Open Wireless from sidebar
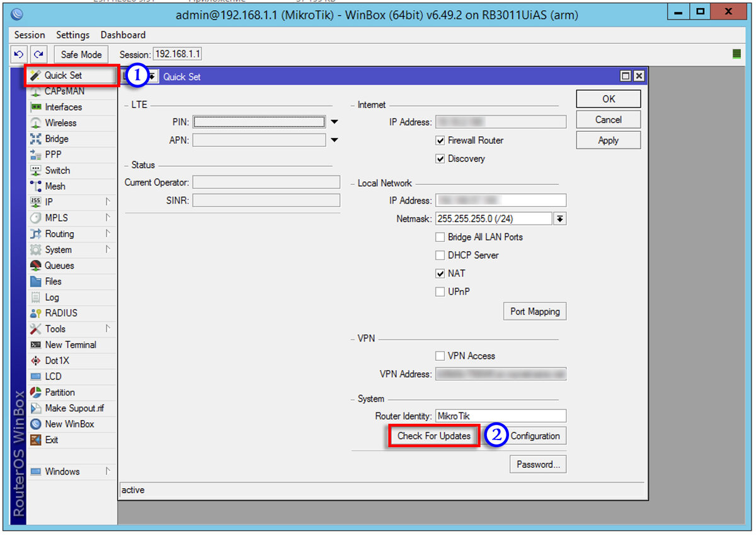Image resolution: width=756 pixels, height=536 pixels. pos(60,123)
